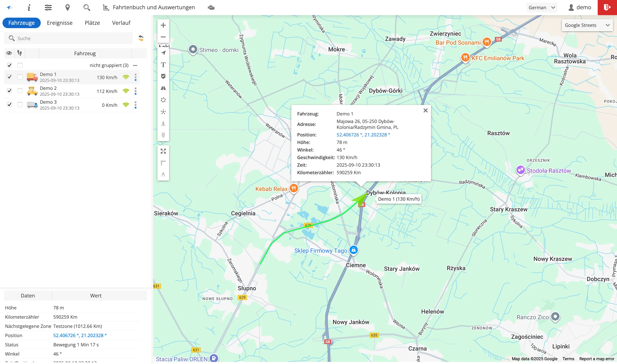
Task: Click the red logout button
Action: click(607, 8)
